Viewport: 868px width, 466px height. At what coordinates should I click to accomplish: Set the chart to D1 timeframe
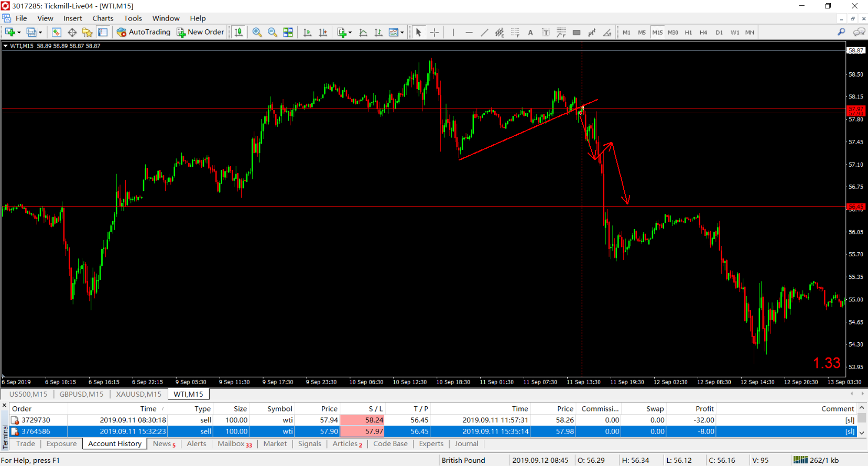click(719, 32)
